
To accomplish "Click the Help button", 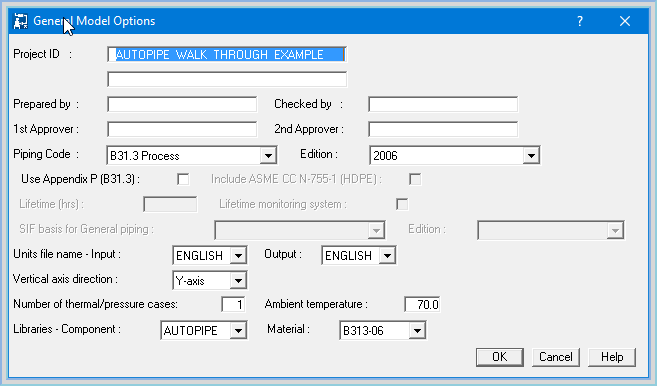I will (612, 357).
